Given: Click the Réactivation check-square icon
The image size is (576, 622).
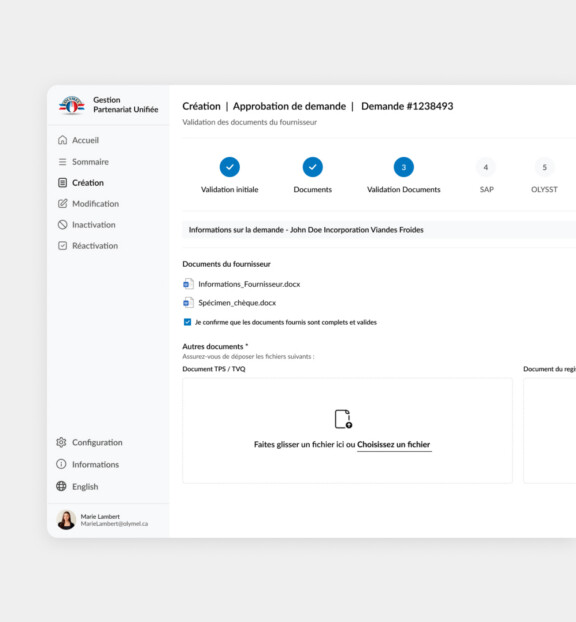Looking at the screenshot, I should (62, 246).
